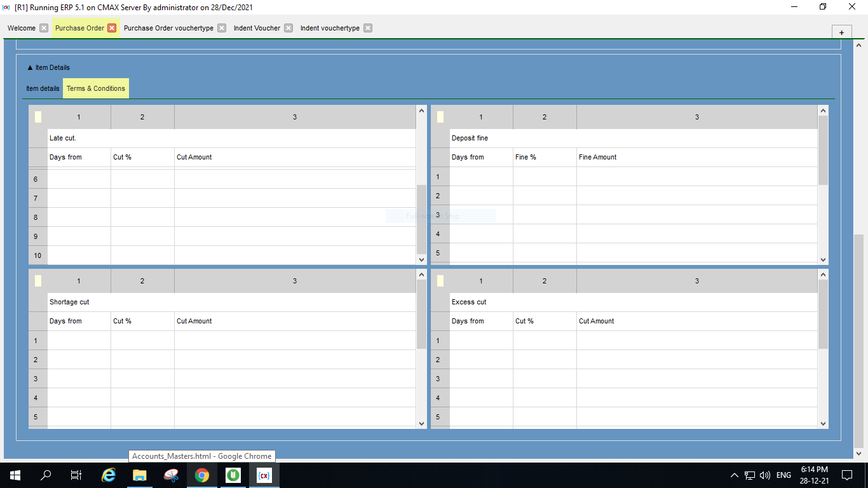
Task: Select the Terms & Conditions tab
Action: point(96,88)
